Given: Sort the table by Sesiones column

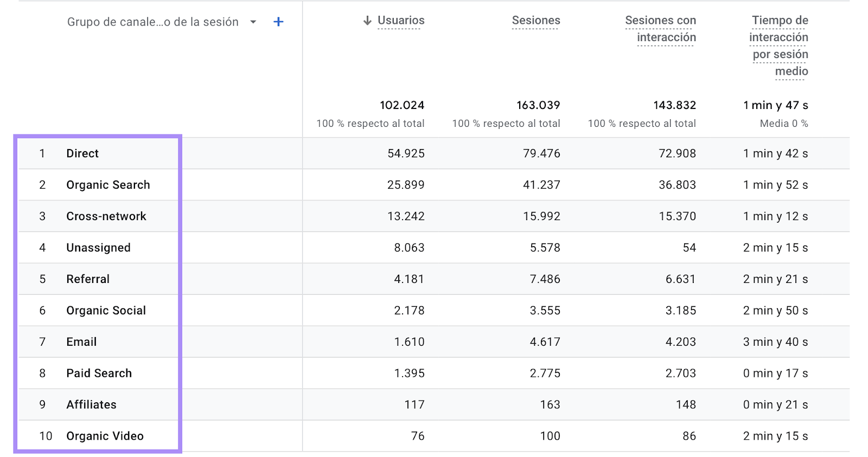Looking at the screenshot, I should [535, 20].
